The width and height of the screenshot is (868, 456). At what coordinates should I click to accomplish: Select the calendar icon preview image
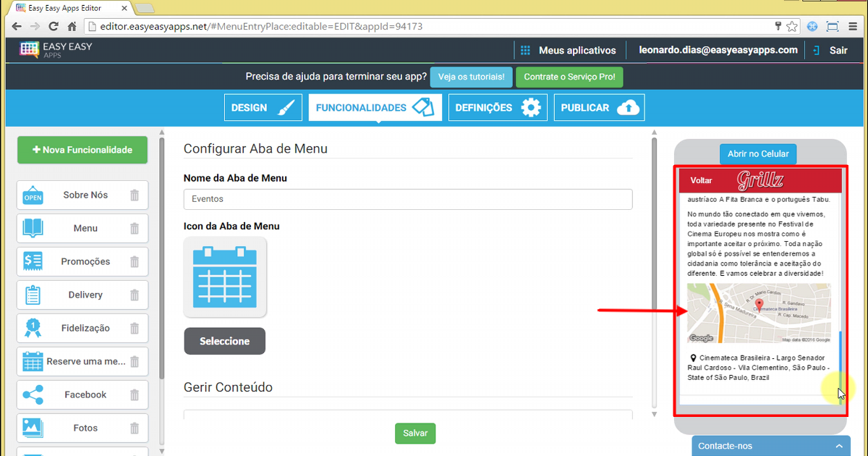225,278
